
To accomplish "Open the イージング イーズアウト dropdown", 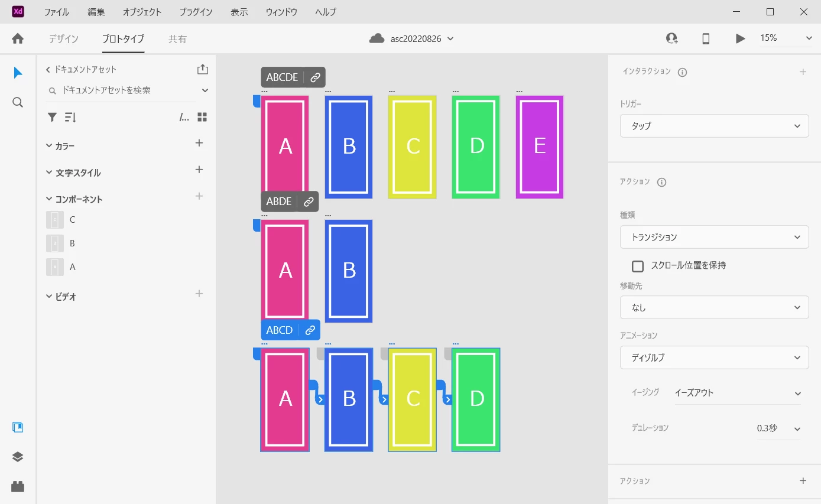I will (738, 393).
